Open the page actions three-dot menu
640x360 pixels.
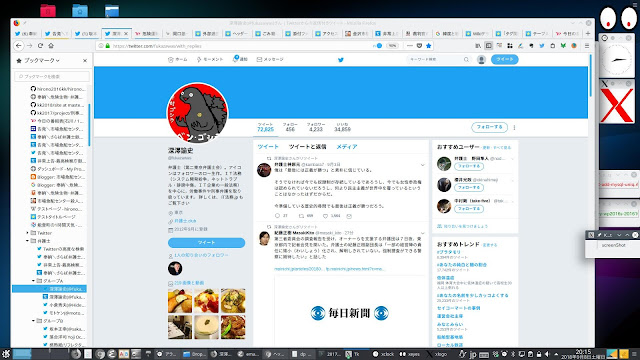(410, 46)
